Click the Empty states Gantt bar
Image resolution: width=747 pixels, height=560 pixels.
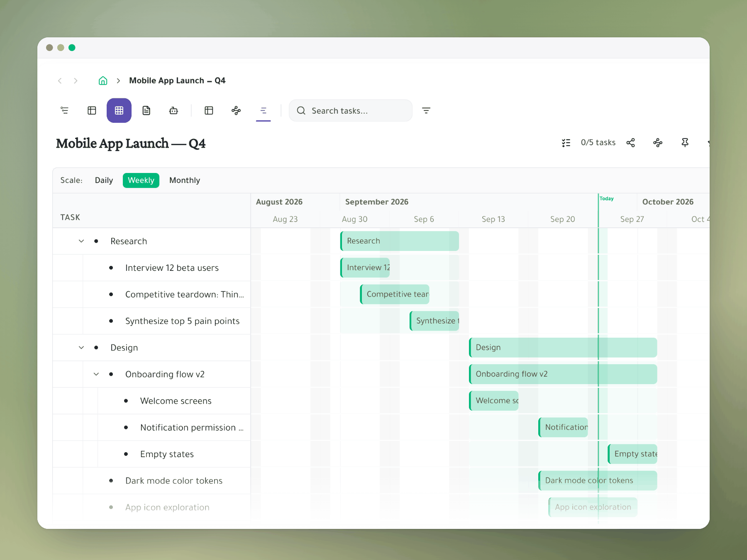point(632,454)
